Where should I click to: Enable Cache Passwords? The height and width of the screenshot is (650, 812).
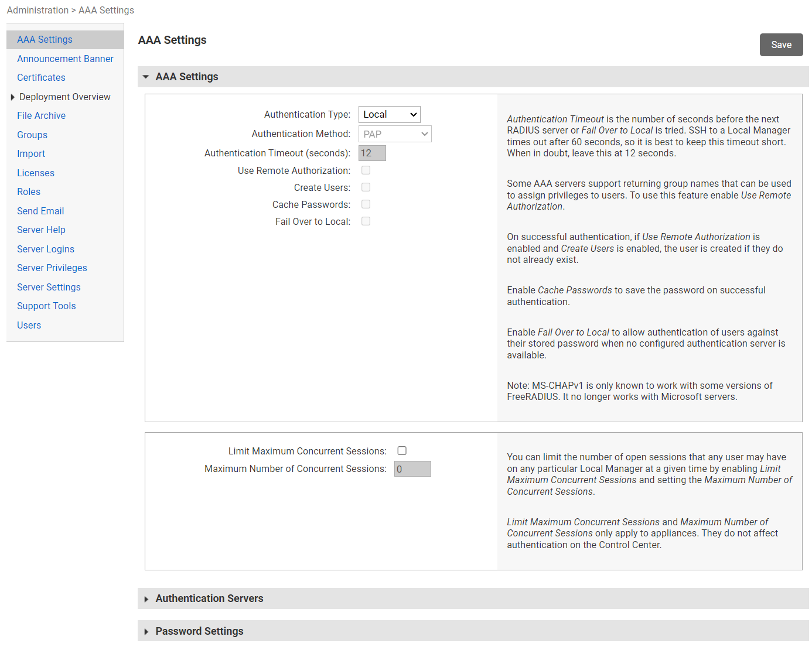pyautogui.click(x=366, y=204)
